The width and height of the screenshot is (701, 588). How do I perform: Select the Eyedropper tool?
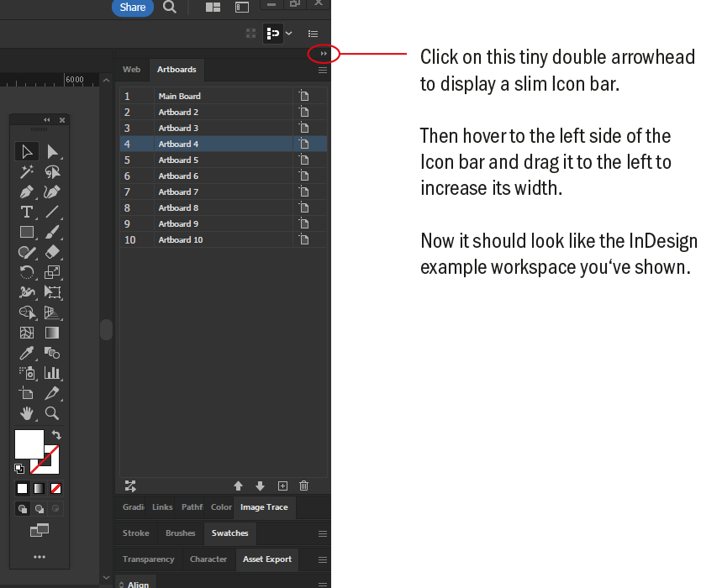[26, 353]
